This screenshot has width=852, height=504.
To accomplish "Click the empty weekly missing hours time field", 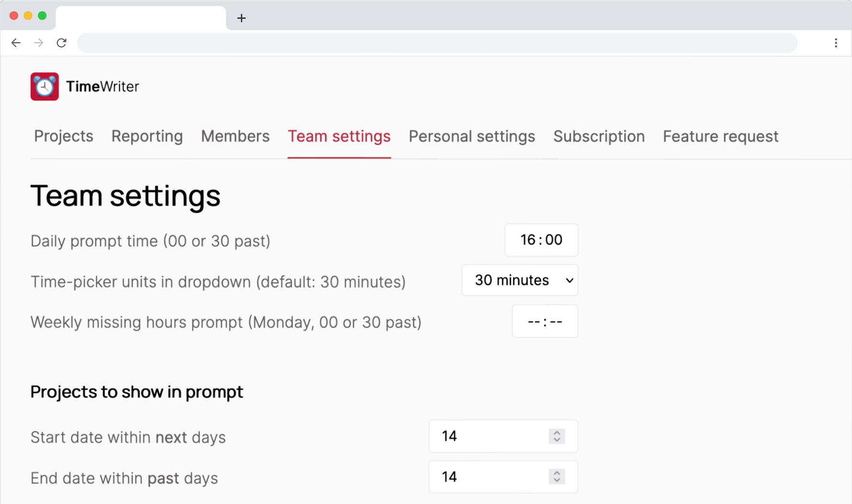I will tap(545, 321).
